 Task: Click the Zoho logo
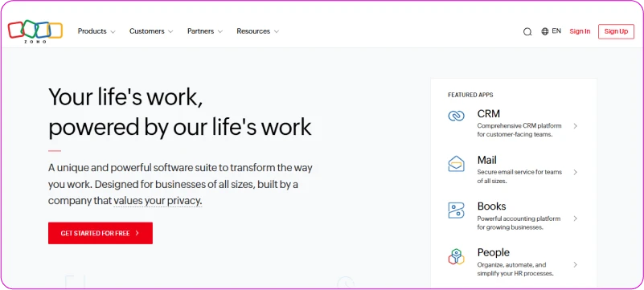[35, 31]
